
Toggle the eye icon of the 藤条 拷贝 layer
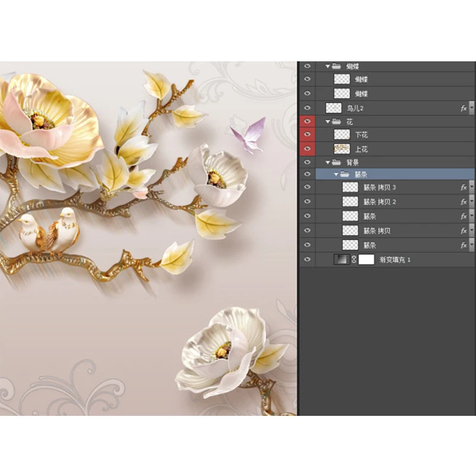[307, 230]
